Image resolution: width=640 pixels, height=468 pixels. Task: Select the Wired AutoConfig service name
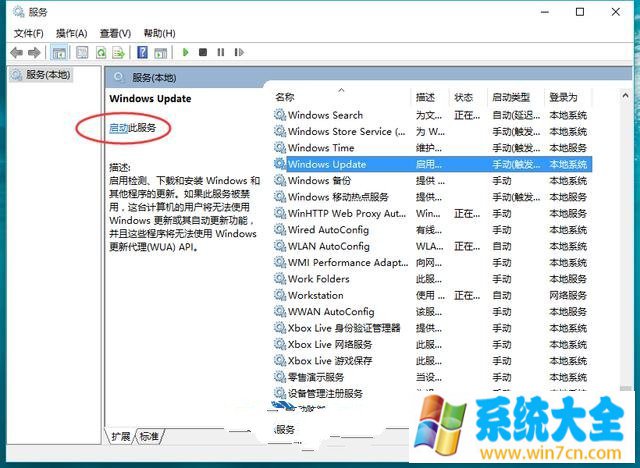pos(328,230)
